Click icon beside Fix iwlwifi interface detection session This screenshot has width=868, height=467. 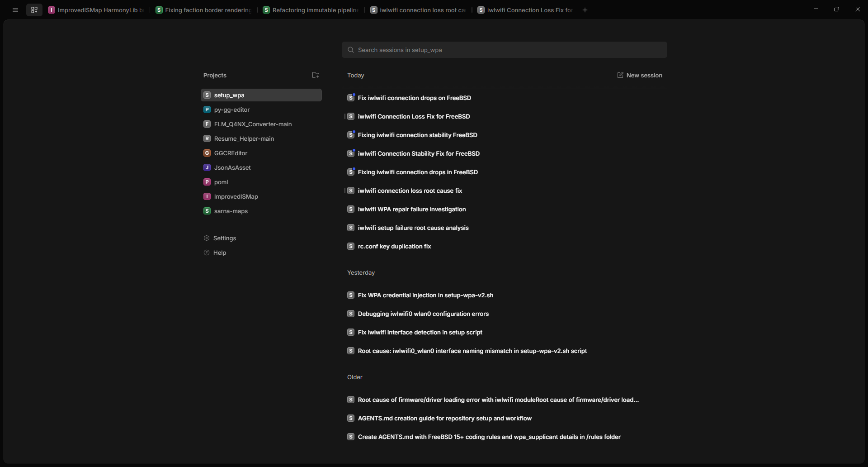[351, 332]
